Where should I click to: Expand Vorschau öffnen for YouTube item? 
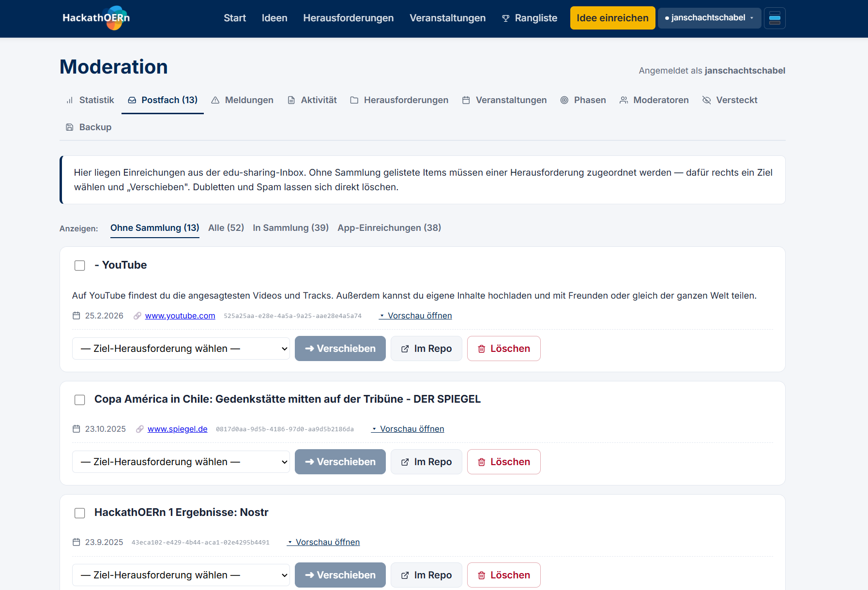pos(415,316)
